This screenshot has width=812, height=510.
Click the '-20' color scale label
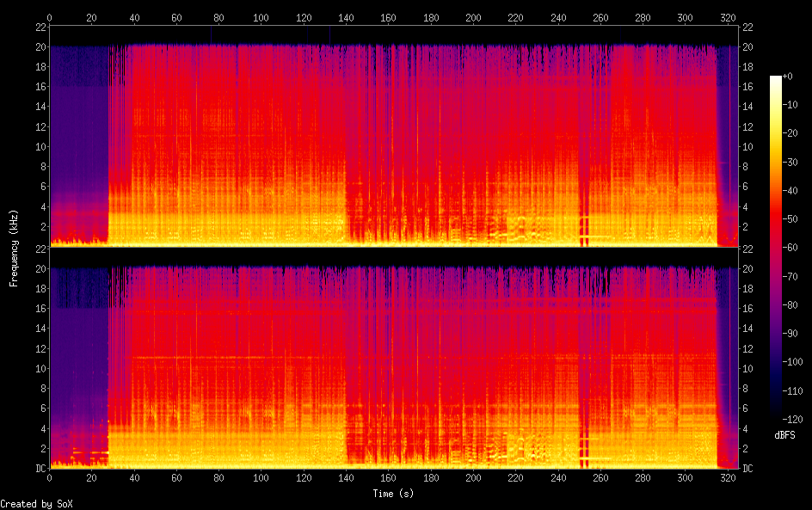coord(790,133)
